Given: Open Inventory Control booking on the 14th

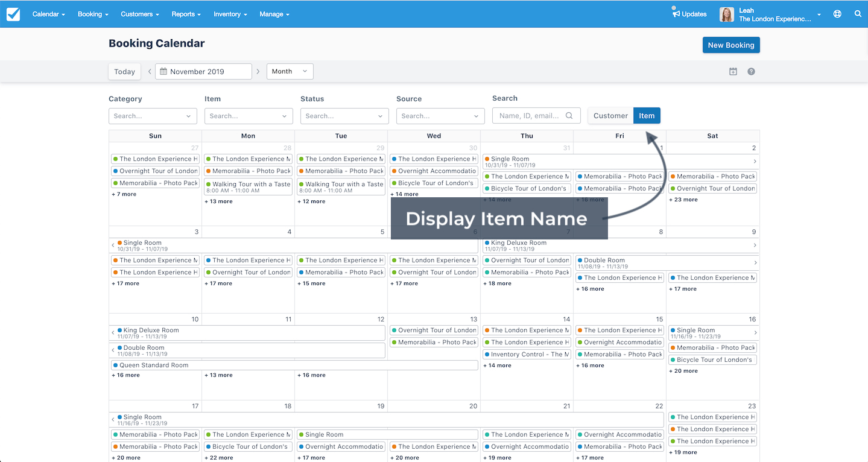Looking at the screenshot, I should point(527,354).
